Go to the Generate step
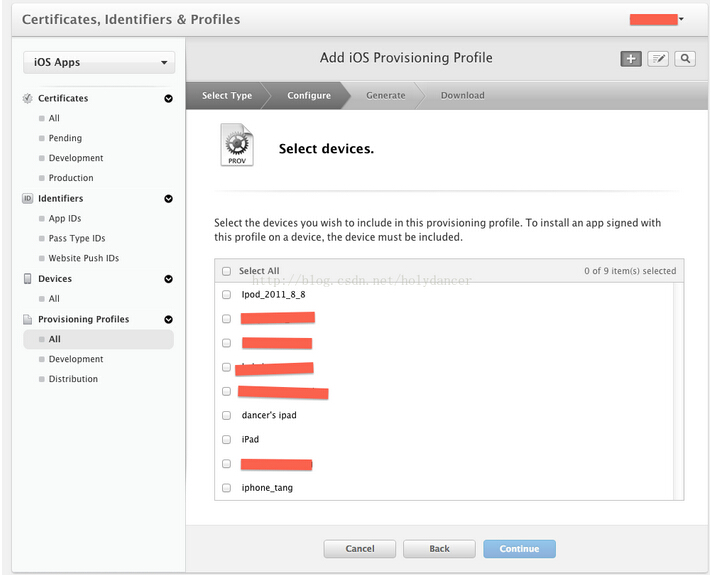Screen dimensions: 711x575 385,96
